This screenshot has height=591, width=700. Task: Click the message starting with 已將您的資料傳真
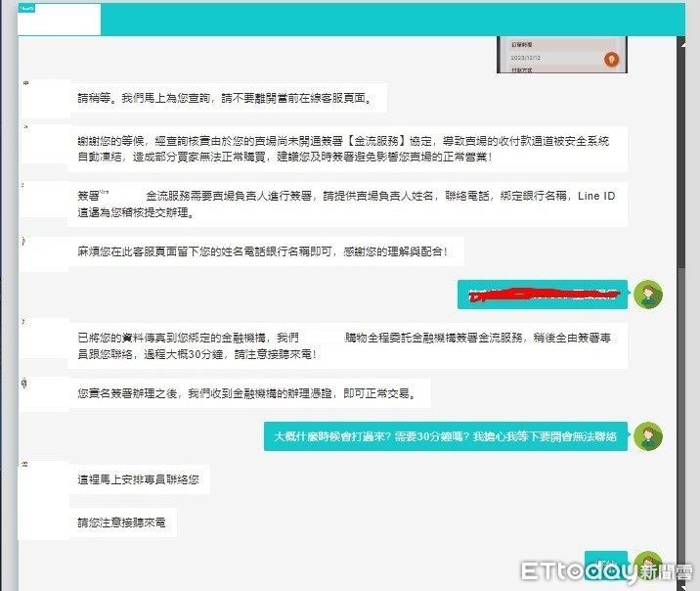[x=347, y=346]
